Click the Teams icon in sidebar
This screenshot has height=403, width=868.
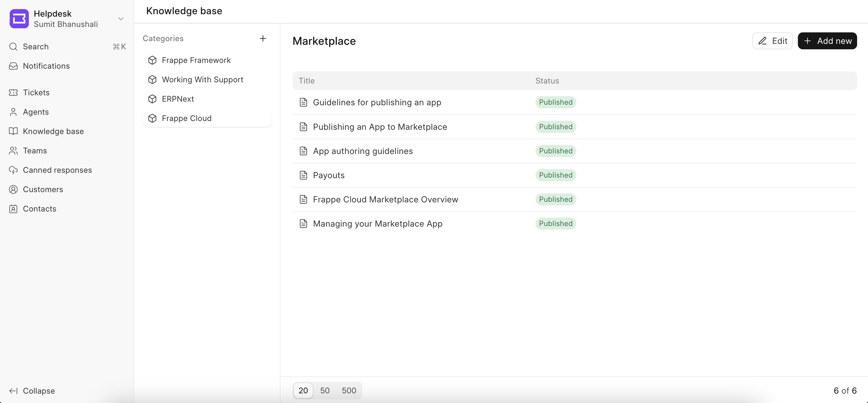click(x=13, y=150)
